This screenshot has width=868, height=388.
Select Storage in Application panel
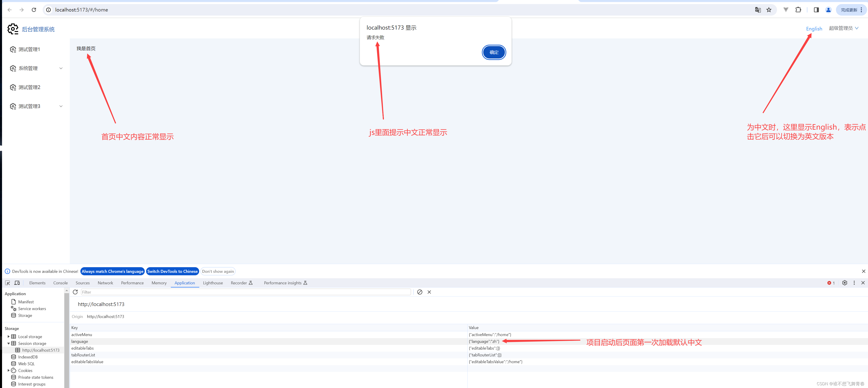tap(25, 316)
